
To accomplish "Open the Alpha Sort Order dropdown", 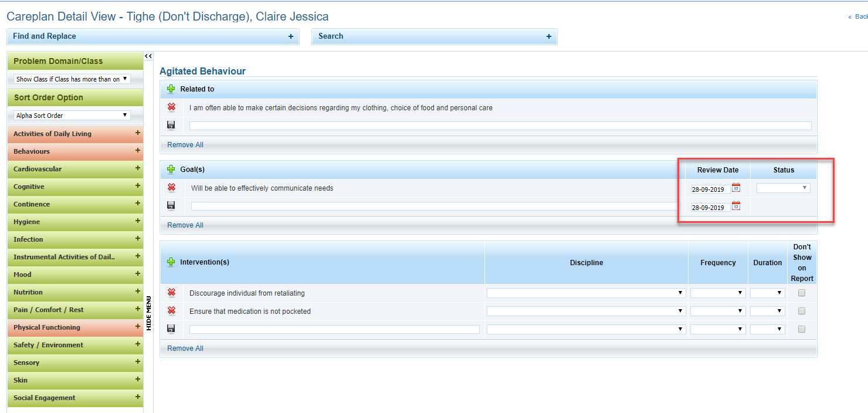I will point(72,116).
